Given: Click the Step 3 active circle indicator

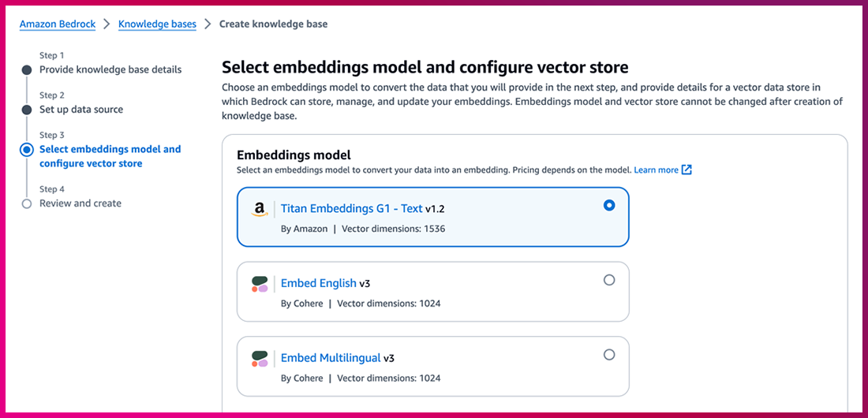Looking at the screenshot, I should [27, 149].
